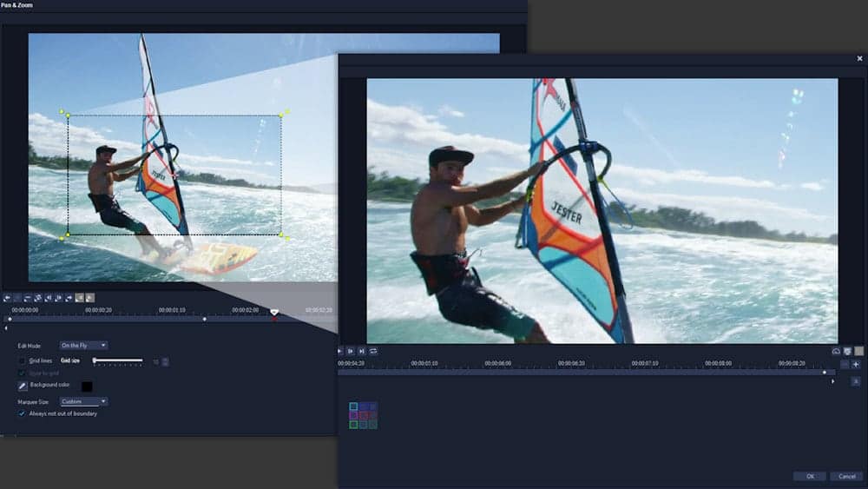
Task: Click the fade-out icon at toolbar end
Action: pyautogui.click(x=90, y=298)
